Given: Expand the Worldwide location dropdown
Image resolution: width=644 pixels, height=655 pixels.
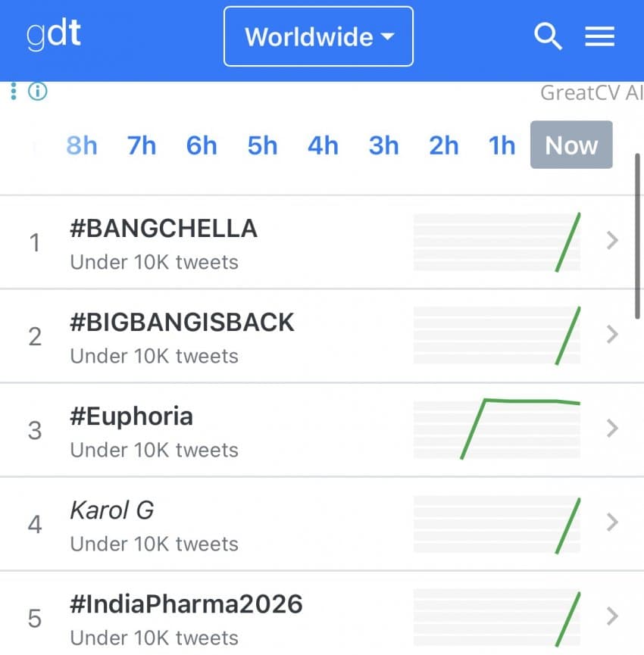Looking at the screenshot, I should (319, 36).
